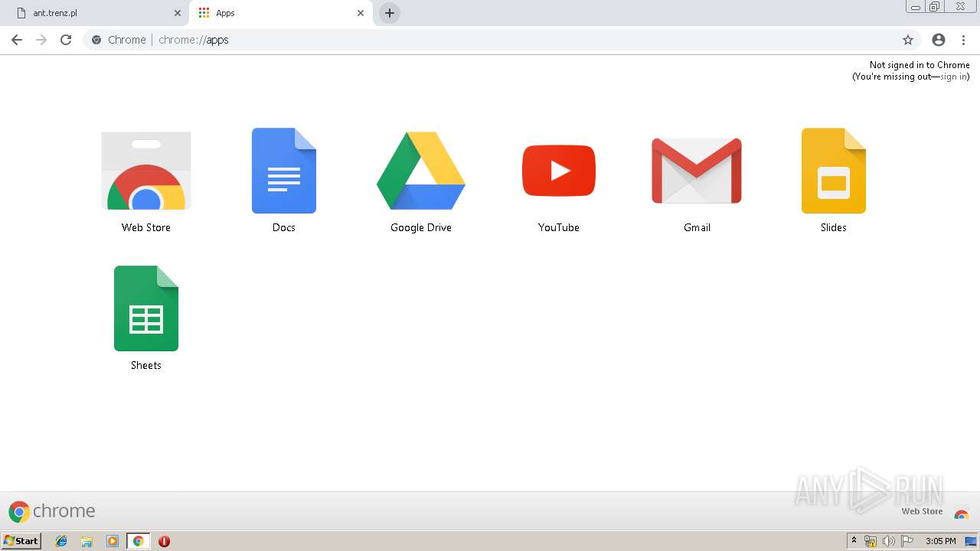Click the sign in link
The image size is (980, 551).
click(953, 77)
